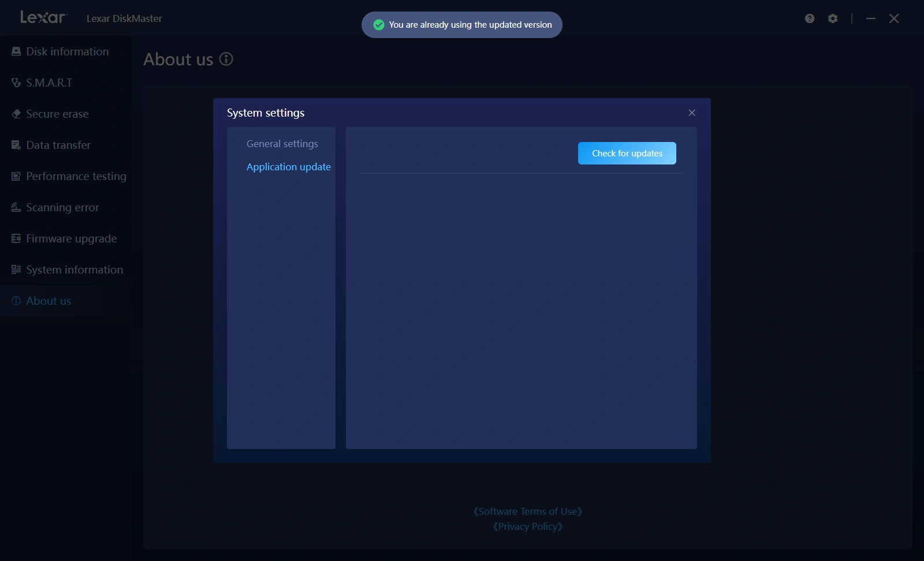
Task: Select the Application update tab
Action: click(289, 167)
